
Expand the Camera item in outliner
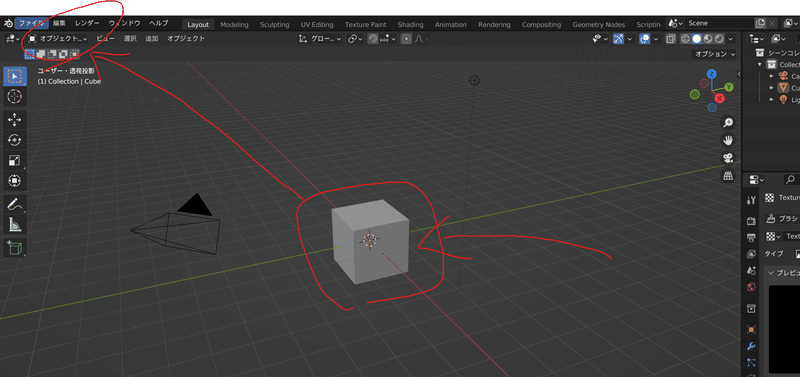point(772,76)
